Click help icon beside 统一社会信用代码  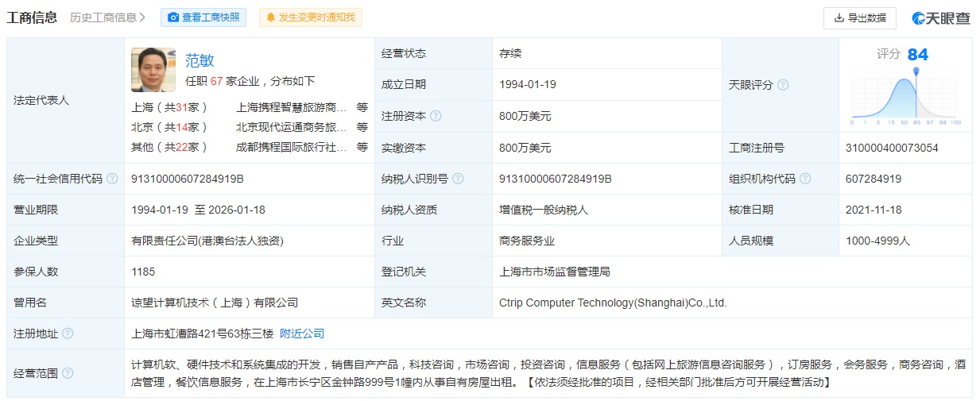pos(112,179)
